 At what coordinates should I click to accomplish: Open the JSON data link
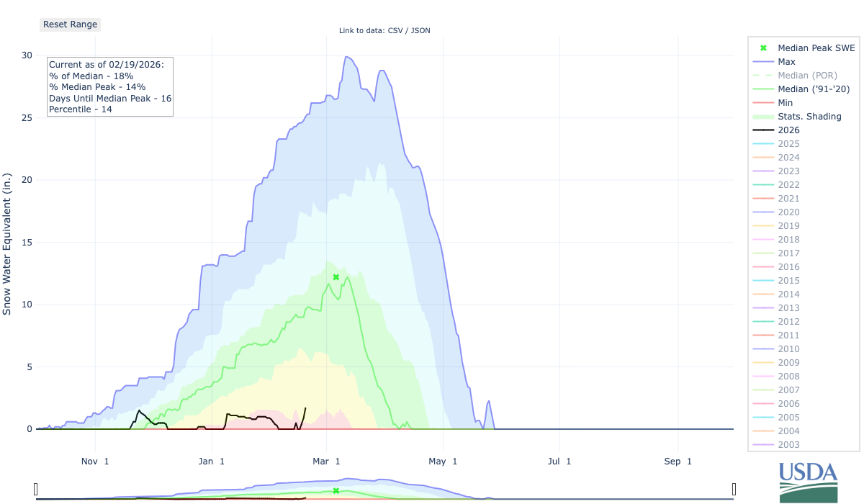(421, 30)
